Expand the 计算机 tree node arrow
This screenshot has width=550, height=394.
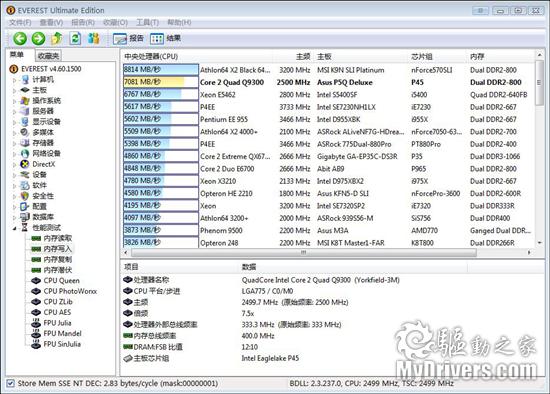coord(15,80)
